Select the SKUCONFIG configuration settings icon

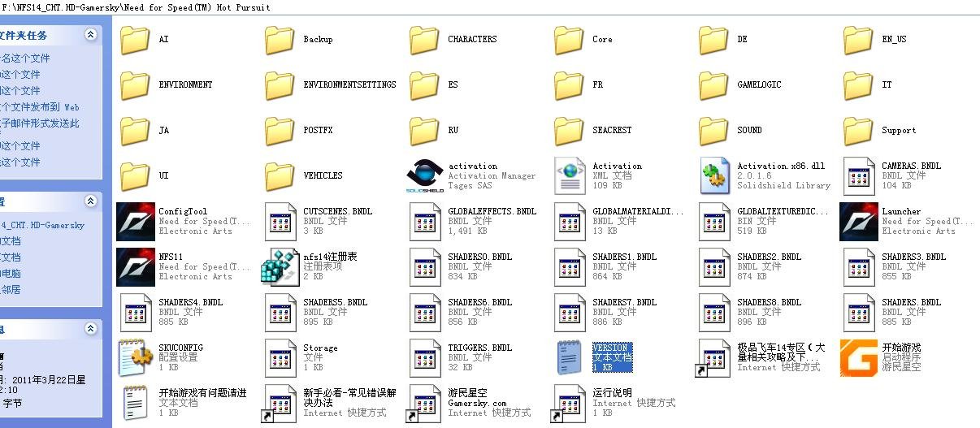pos(135,358)
